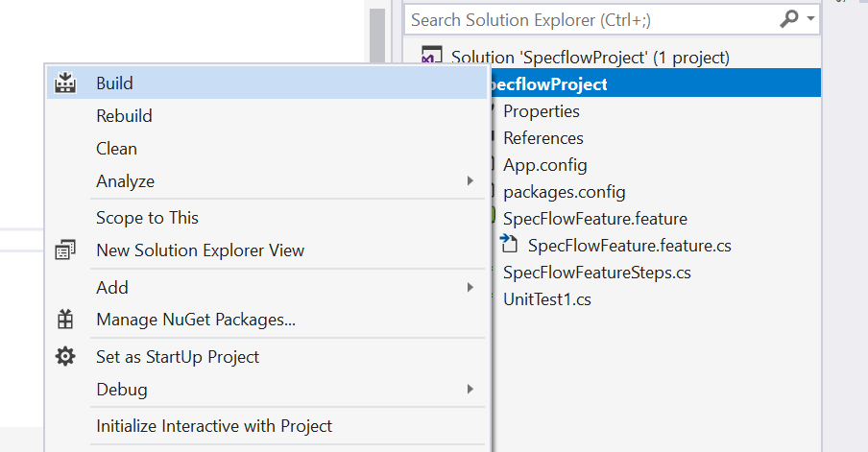Open search options dropdown arrow

[811, 18]
